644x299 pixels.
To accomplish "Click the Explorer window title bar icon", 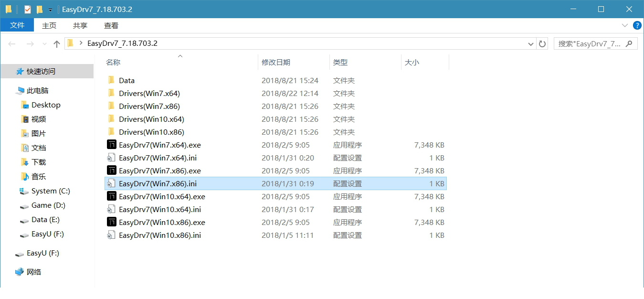I will (8, 9).
